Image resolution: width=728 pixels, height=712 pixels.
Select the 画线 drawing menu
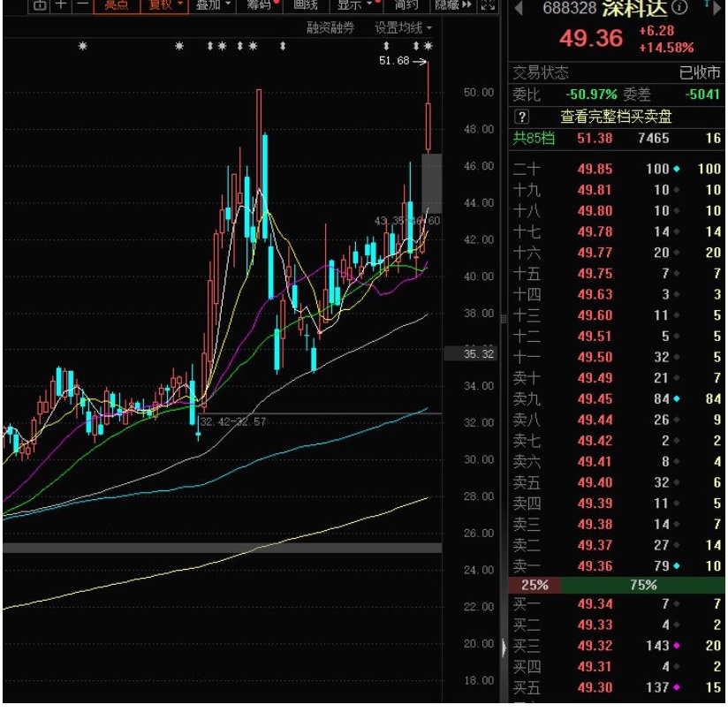coord(306,5)
